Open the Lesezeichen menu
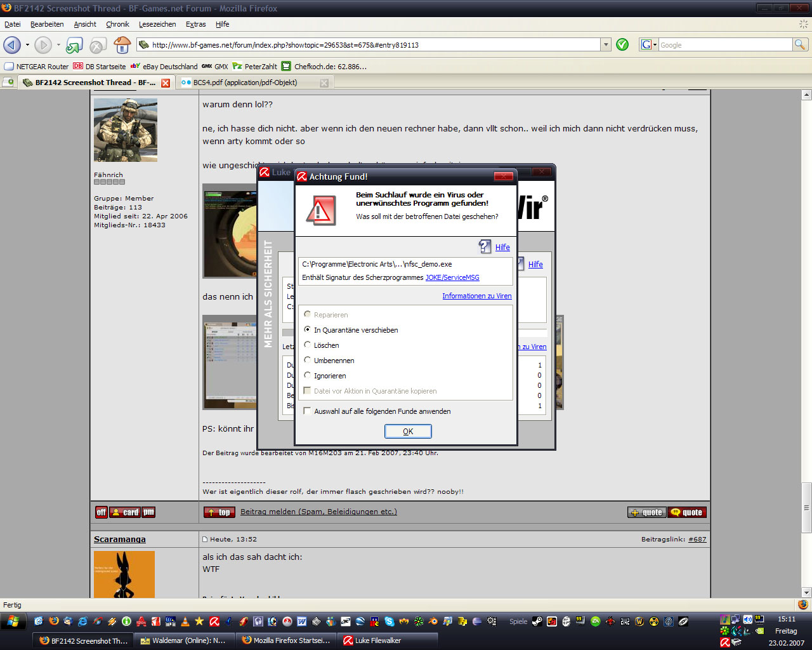The height and width of the screenshot is (650, 812). click(157, 24)
